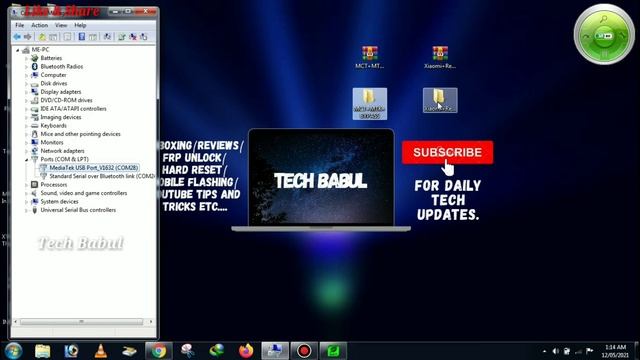640x360 pixels.
Task: Expand the Network adapters node arrow
Action: (x=27, y=151)
